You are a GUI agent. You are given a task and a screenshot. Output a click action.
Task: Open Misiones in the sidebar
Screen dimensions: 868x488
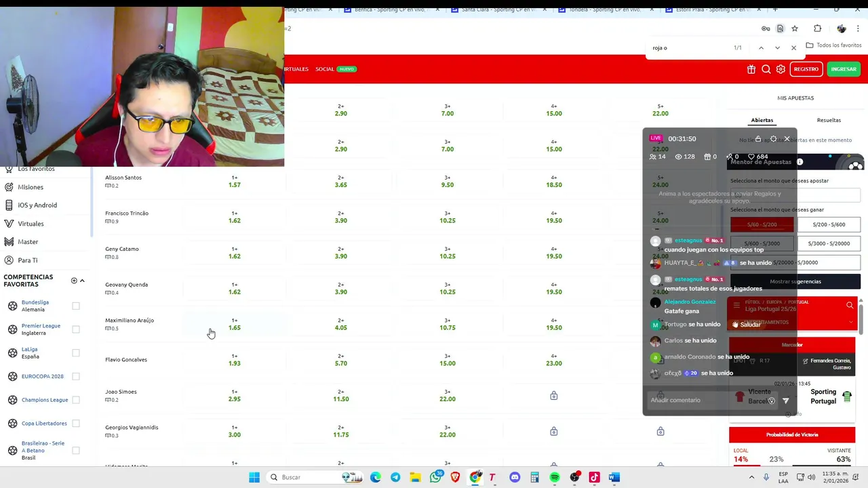point(31,187)
